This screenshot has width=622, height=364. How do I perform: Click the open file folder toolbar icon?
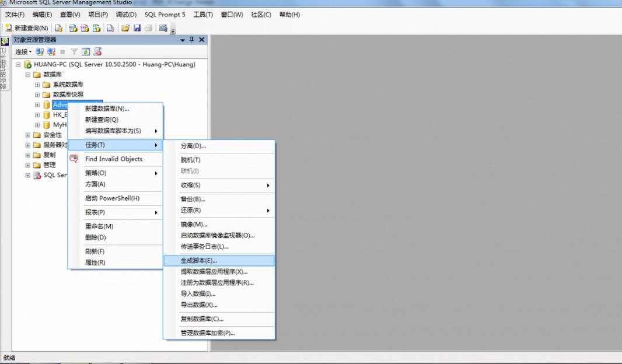[125, 28]
